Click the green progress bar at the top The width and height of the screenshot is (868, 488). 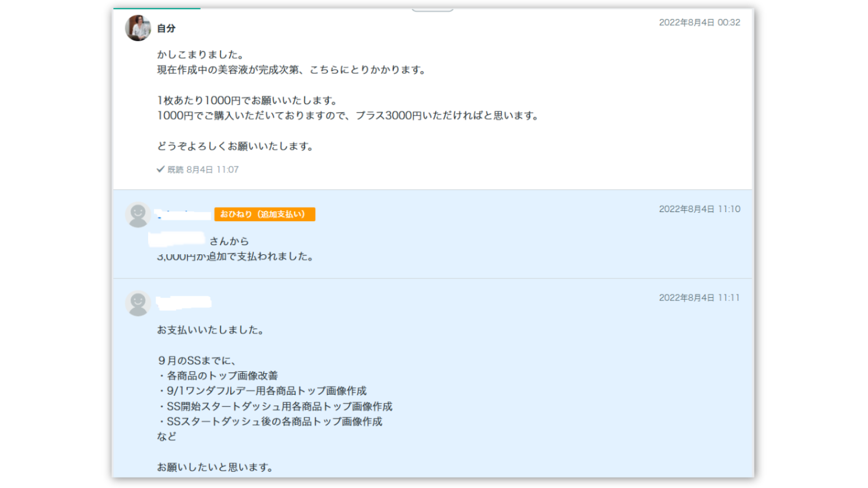coord(157,9)
